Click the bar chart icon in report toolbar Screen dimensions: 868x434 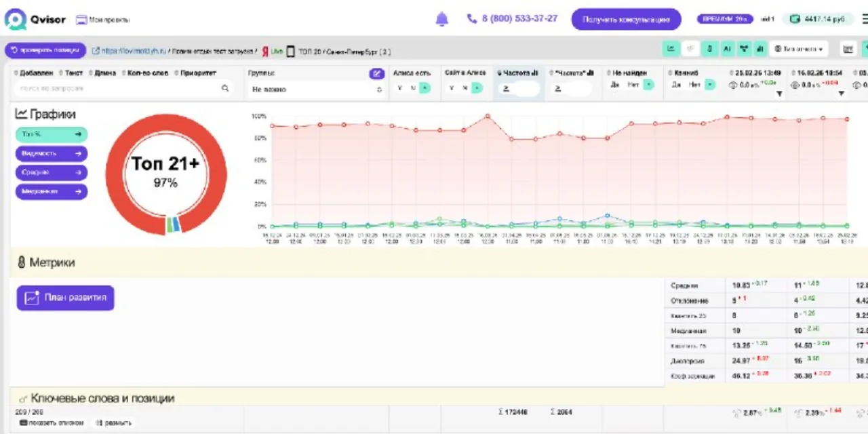click(x=760, y=49)
